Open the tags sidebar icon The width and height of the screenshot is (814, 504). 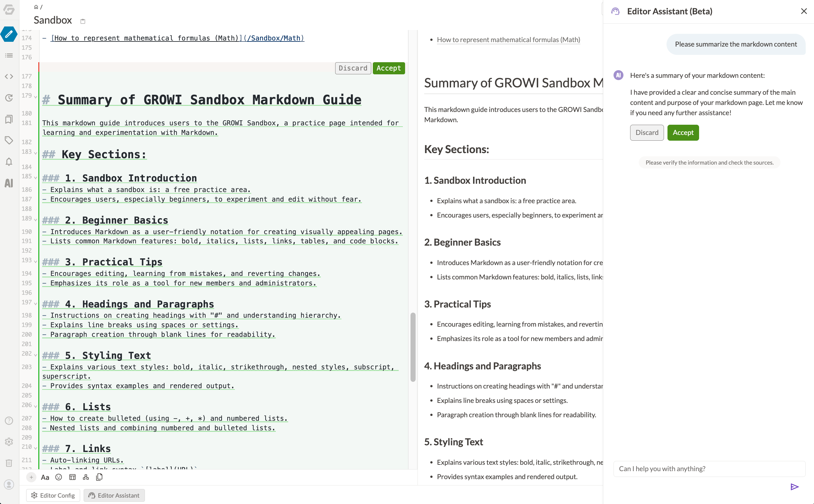(9, 140)
